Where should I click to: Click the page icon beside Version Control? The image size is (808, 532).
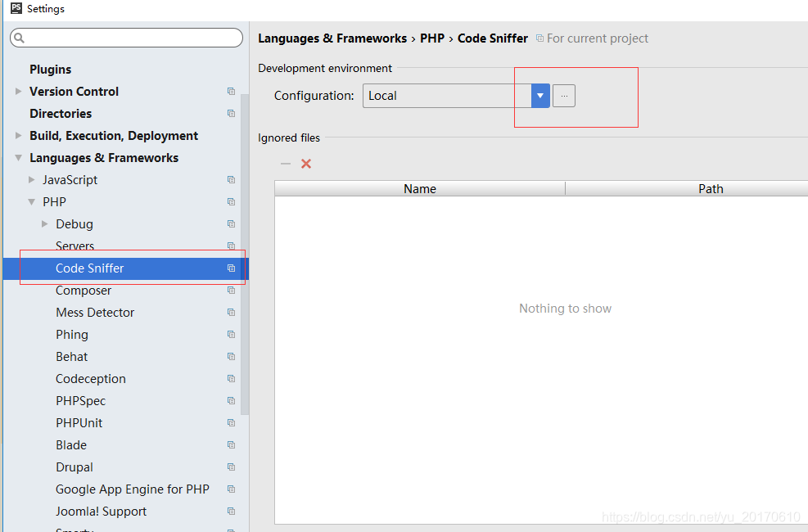[x=231, y=91]
